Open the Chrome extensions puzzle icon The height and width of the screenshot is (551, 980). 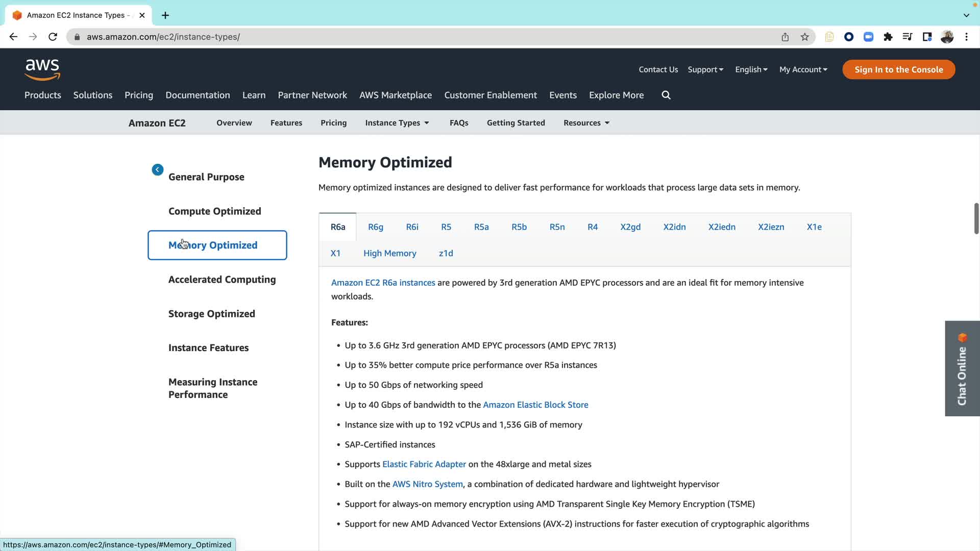(x=888, y=37)
